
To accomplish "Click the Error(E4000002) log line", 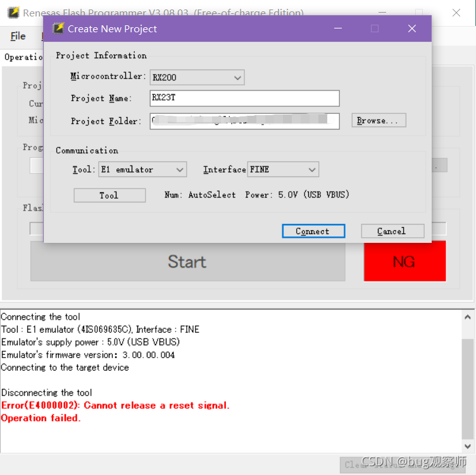I will pyautogui.click(x=115, y=405).
